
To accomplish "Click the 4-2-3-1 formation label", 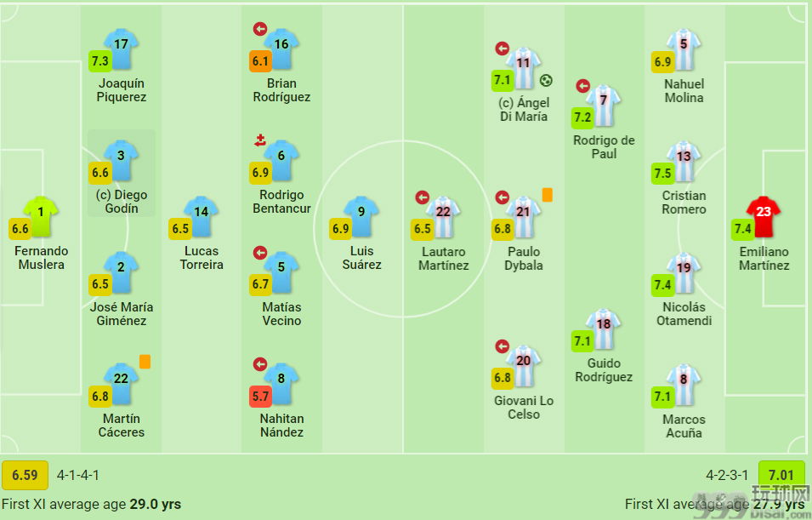I will [x=727, y=475].
